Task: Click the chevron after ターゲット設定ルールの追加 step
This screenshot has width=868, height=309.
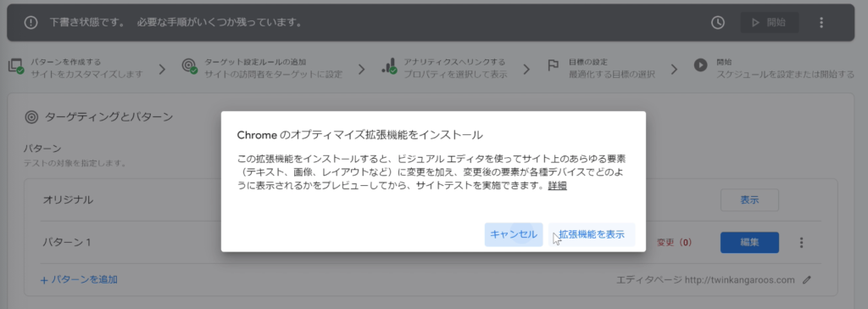Action: [x=361, y=70]
